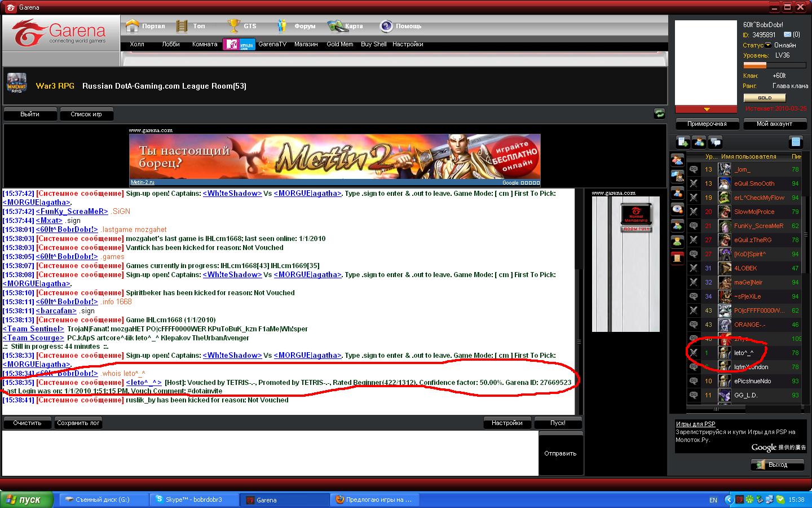Click the Skype icon in the system tray
Image resolution: width=812 pixels, height=508 pixels.
(x=780, y=500)
